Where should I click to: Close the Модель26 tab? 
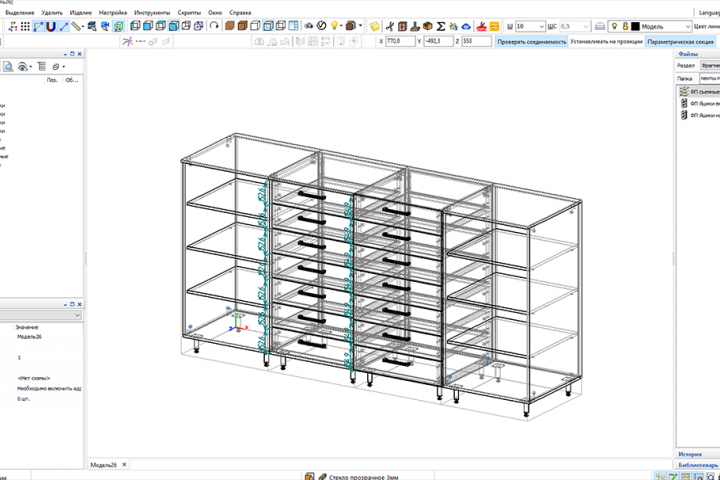coord(124,465)
